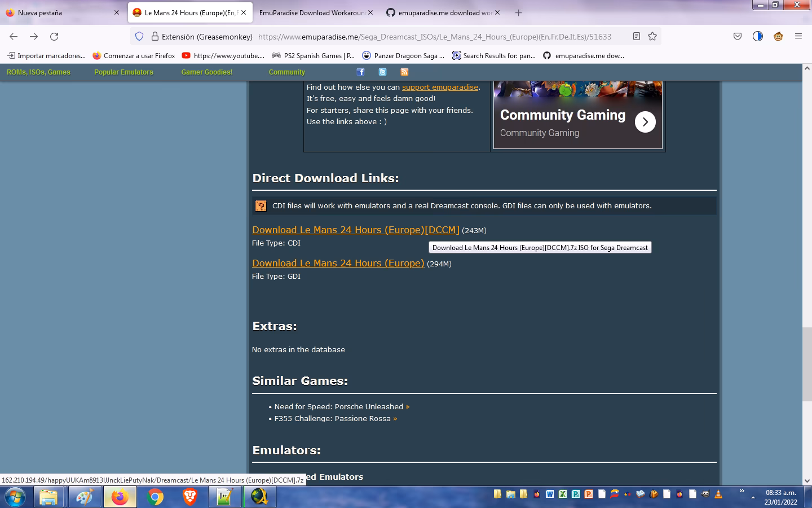812x508 pixels.
Task: Open the Windows Start button
Action: (15, 497)
